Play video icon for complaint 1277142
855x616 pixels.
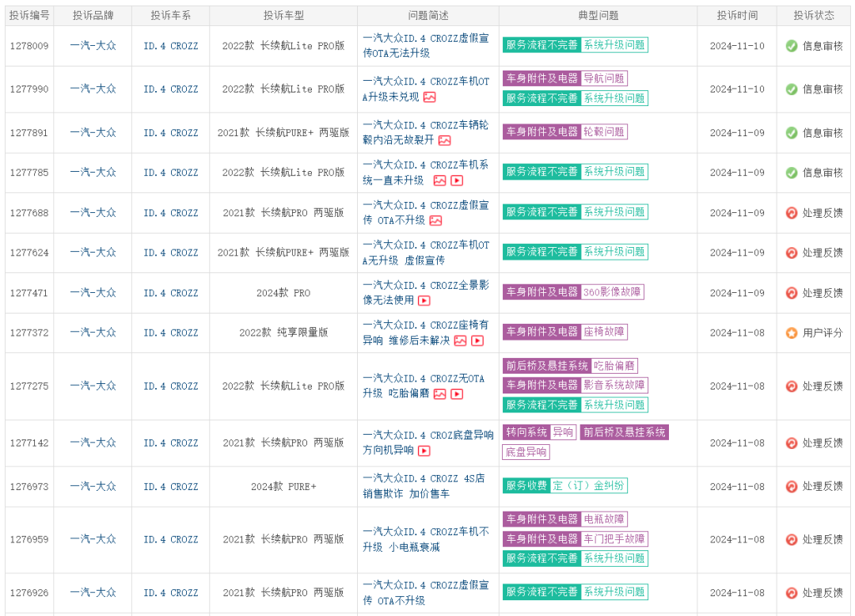tap(424, 451)
